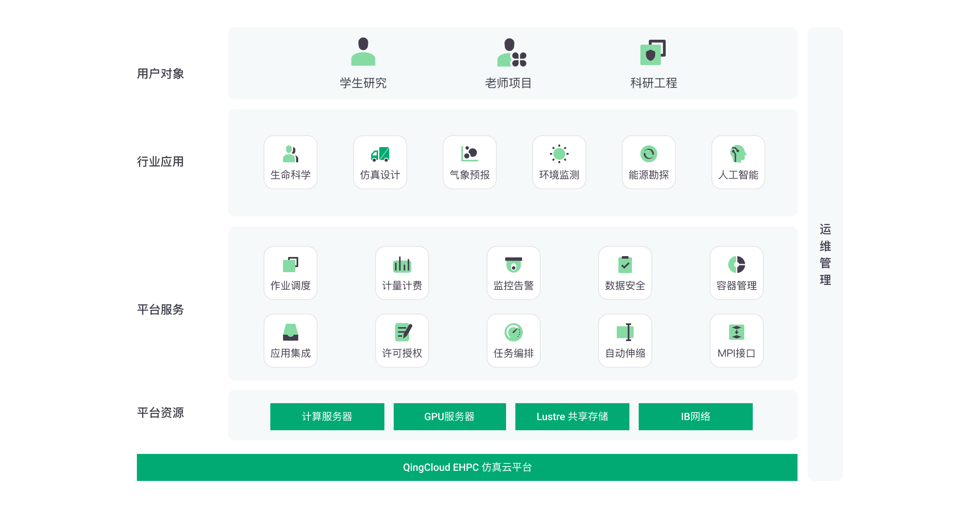Open the 计量计费 bar chart icon

[402, 265]
